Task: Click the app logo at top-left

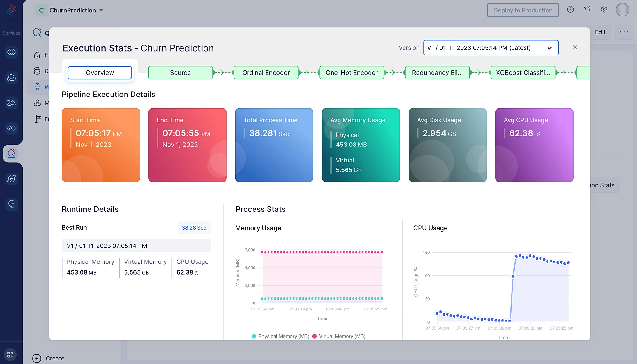Action: click(x=11, y=10)
